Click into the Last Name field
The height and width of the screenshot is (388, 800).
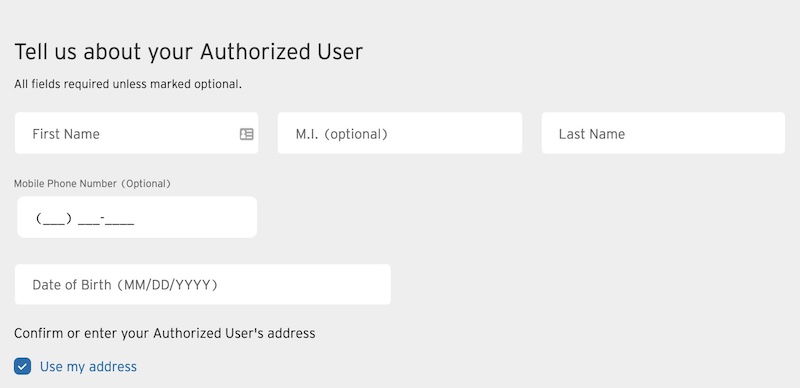pyautogui.click(x=663, y=133)
